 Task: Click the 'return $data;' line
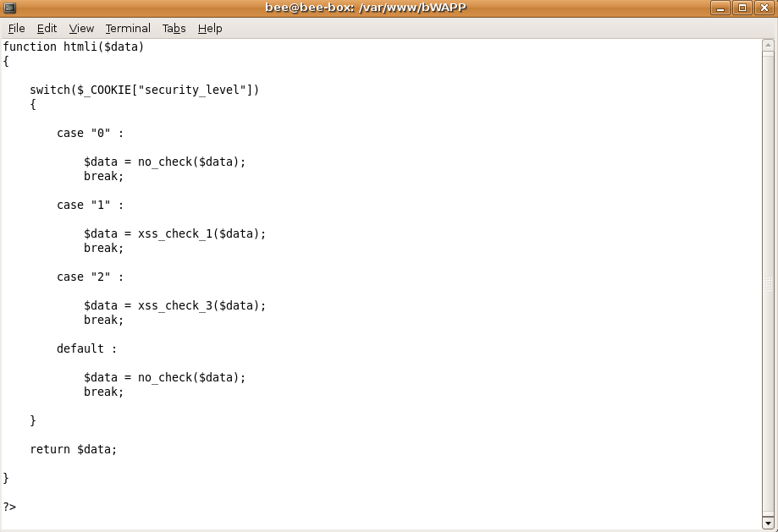(74, 449)
